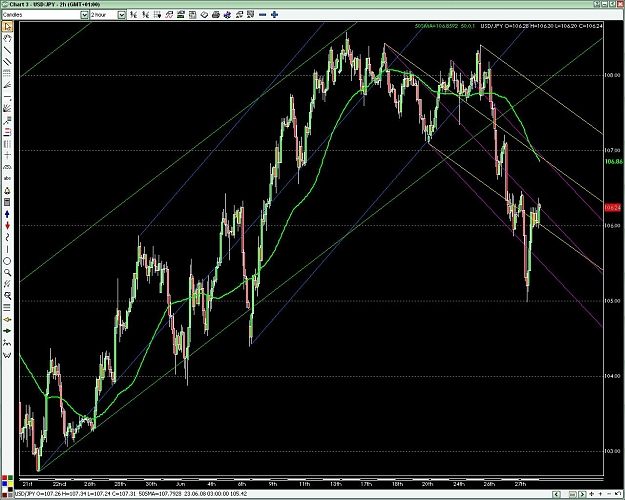
Task: Click the scroll right arrow at bottom right
Action: tap(582, 494)
